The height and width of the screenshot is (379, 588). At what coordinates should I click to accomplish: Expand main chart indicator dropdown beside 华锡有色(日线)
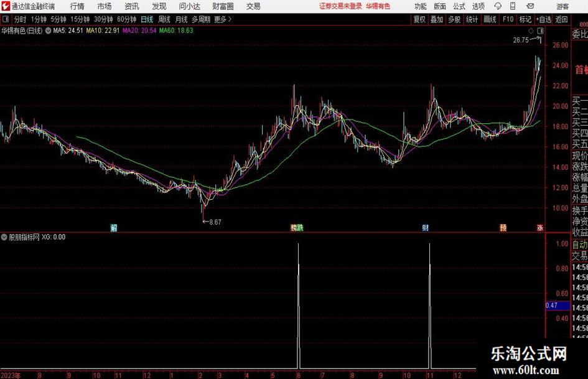click(x=48, y=30)
